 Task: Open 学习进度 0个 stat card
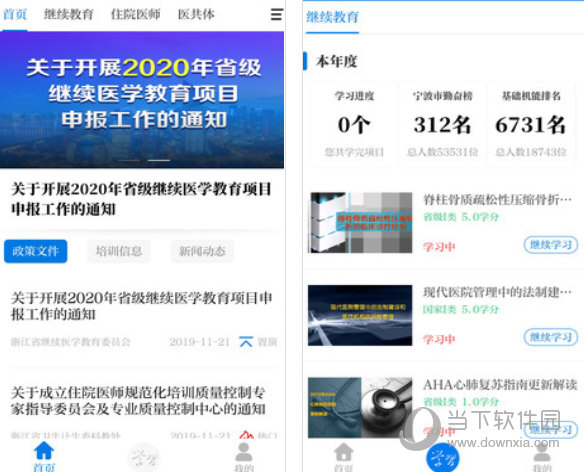tap(354, 124)
